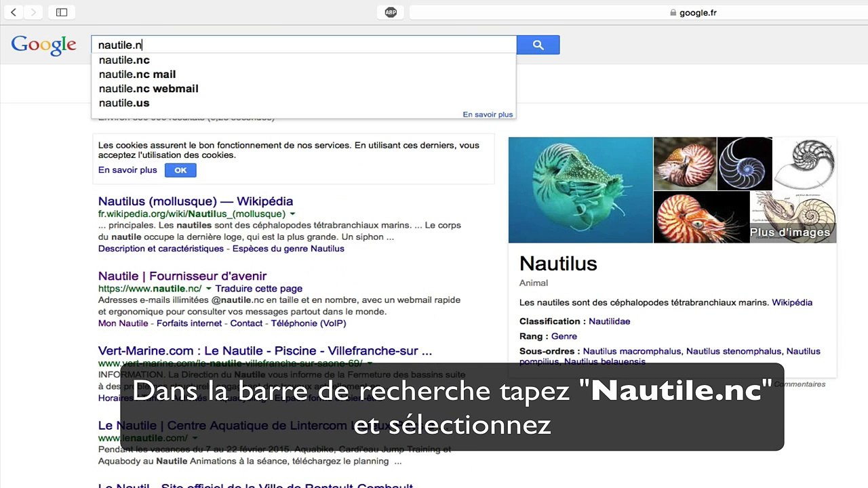Toggle the Safari sidebar button
This screenshot has width=868, height=488.
(62, 12)
